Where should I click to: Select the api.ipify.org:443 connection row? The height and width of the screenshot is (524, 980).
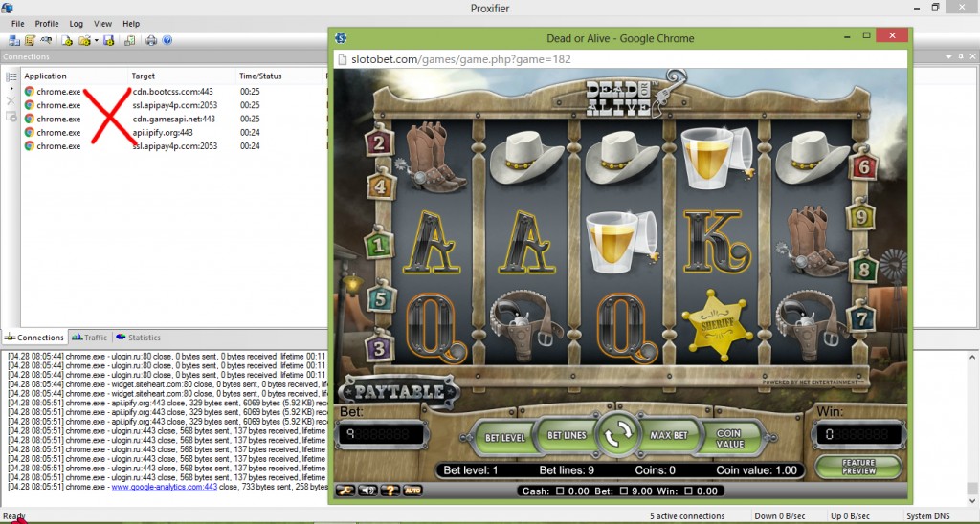(174, 132)
